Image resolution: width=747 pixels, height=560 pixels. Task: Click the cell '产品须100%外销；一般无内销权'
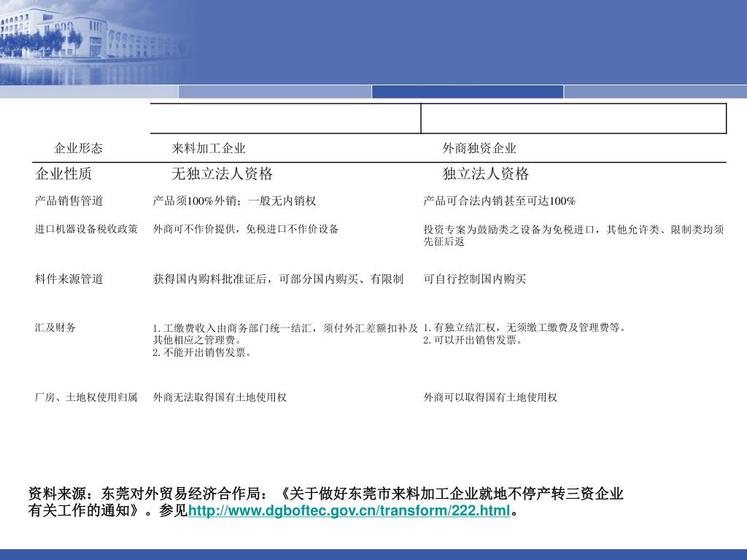(234, 201)
